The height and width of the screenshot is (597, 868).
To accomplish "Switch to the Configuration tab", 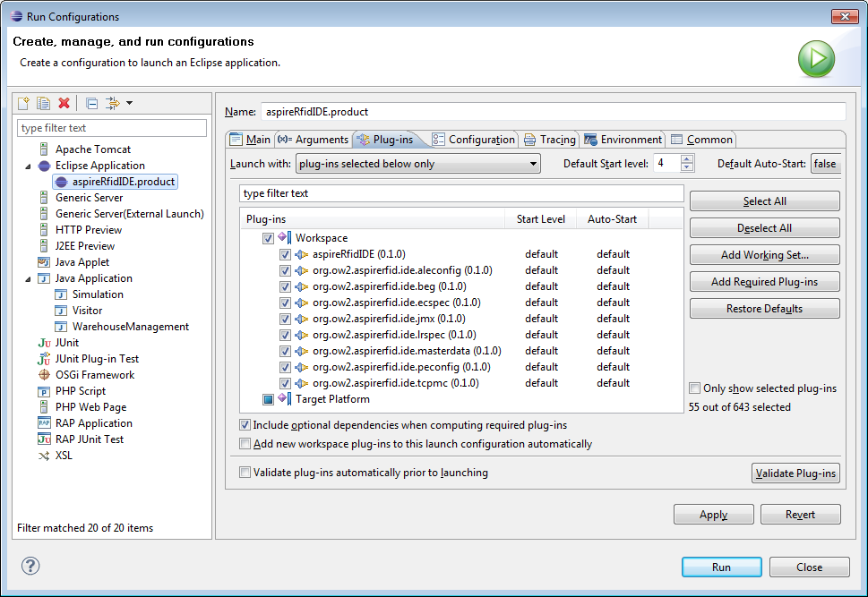I will (x=474, y=140).
